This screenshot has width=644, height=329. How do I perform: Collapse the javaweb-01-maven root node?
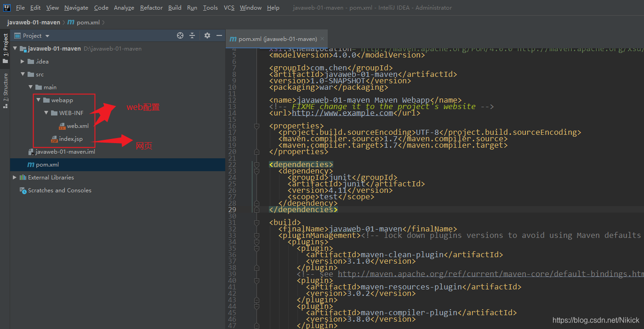(15, 48)
